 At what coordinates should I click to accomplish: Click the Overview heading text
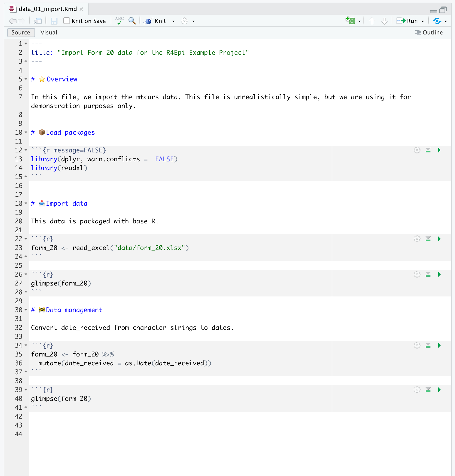pos(62,79)
